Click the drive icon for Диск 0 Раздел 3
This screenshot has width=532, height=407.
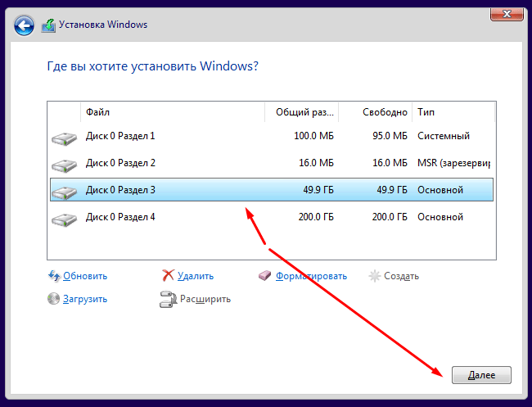coord(64,192)
